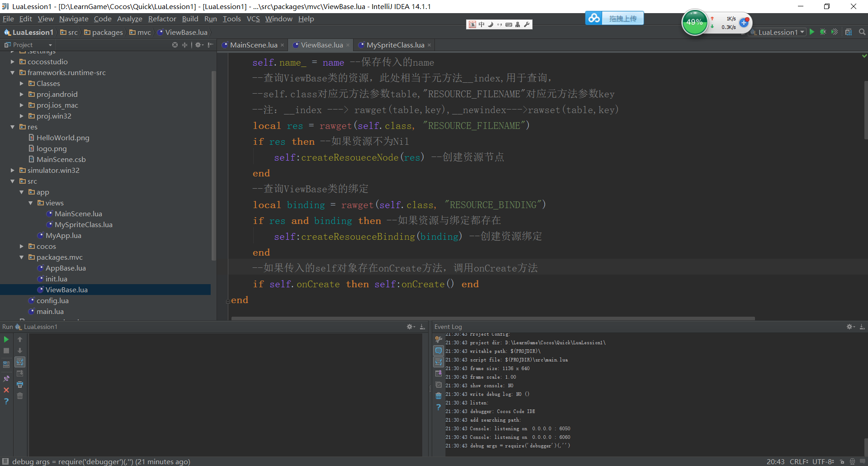
Task: Hide the Event Log panel
Action: 862,327
